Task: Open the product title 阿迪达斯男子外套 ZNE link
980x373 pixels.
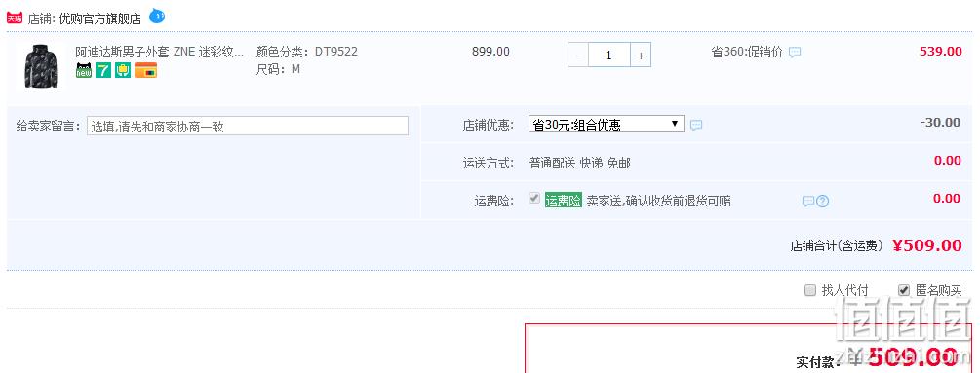Action: pyautogui.click(x=159, y=52)
